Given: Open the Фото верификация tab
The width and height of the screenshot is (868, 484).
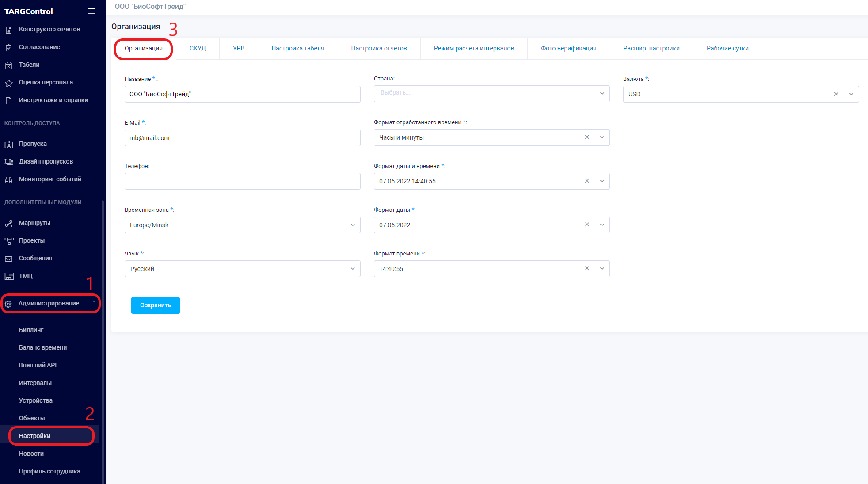Looking at the screenshot, I should (x=569, y=49).
